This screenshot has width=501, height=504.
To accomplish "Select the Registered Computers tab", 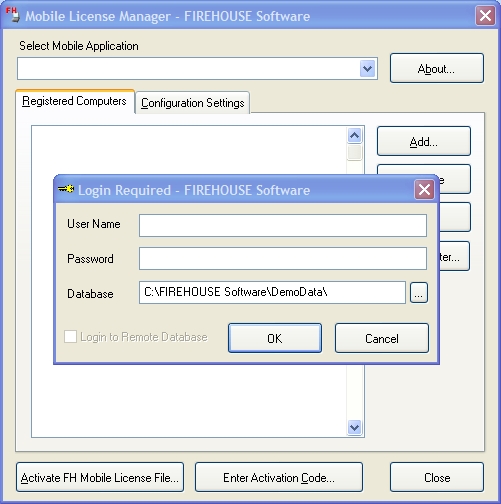I will tap(75, 101).
